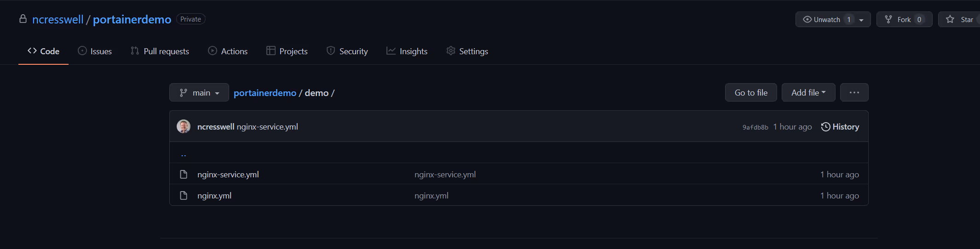Screen dimensions: 980x249
Task: Click the watchers count 1
Action: coord(849,19)
